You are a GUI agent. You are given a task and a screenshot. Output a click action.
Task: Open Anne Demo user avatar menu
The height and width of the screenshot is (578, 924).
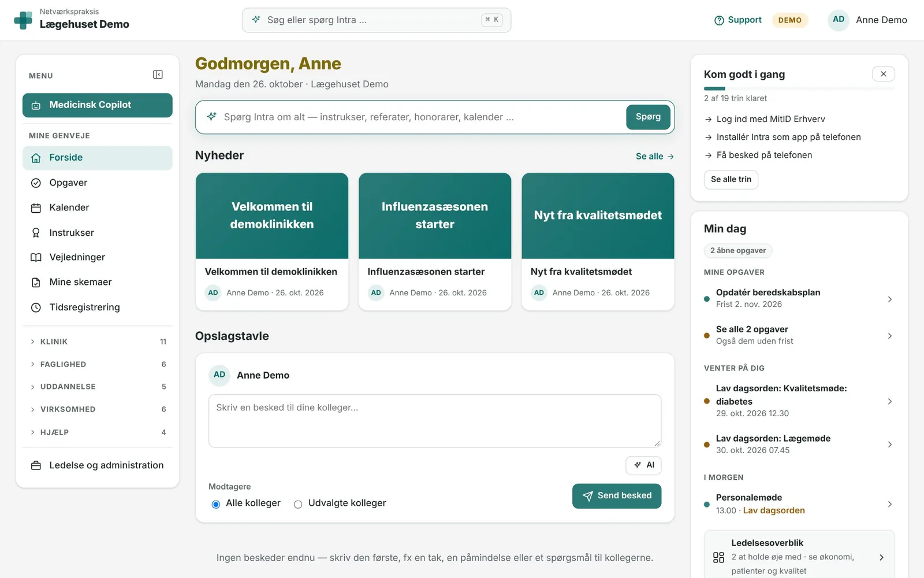click(x=839, y=20)
